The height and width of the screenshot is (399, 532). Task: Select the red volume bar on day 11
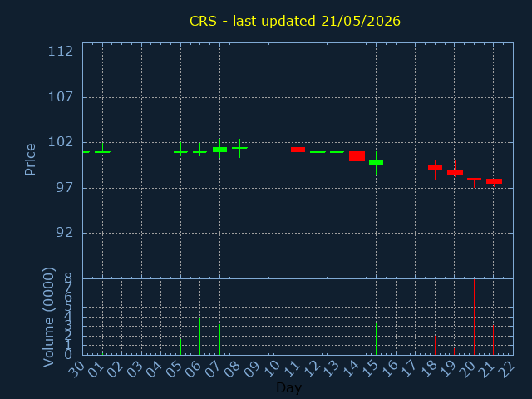point(298,336)
